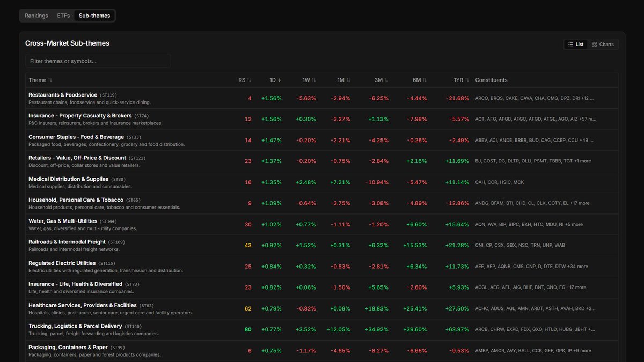Click RS value 43 for Railroads
644x362 pixels.
point(248,245)
